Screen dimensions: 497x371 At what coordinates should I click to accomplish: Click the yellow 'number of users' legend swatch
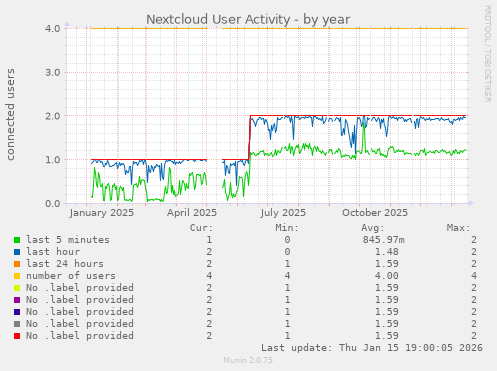pos(17,276)
